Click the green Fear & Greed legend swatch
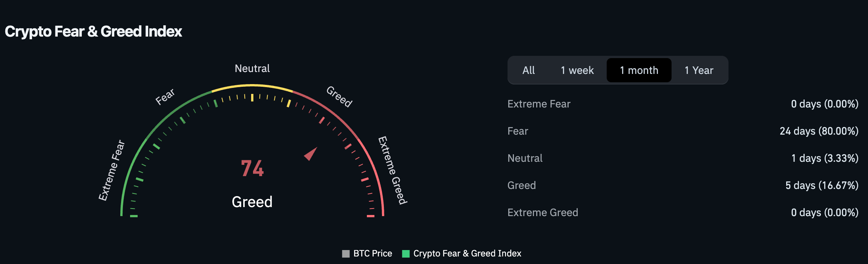Viewport: 868px width, 264px height. [406, 254]
